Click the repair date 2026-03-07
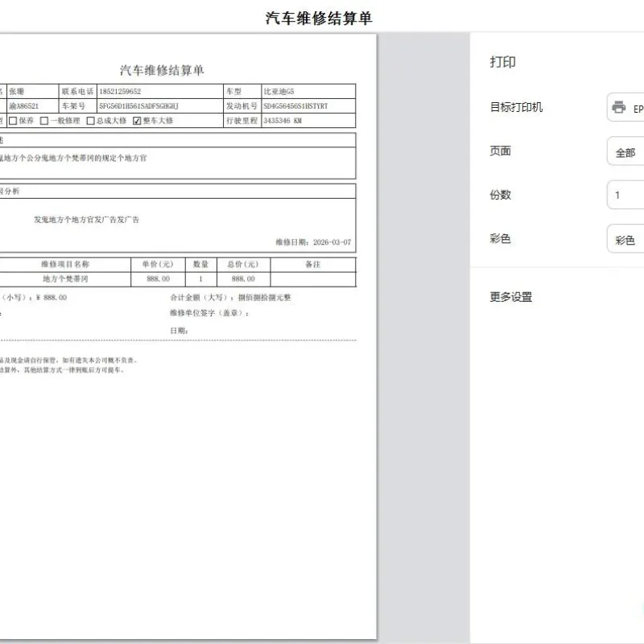Image resolution: width=644 pixels, height=644 pixels. pos(332,242)
